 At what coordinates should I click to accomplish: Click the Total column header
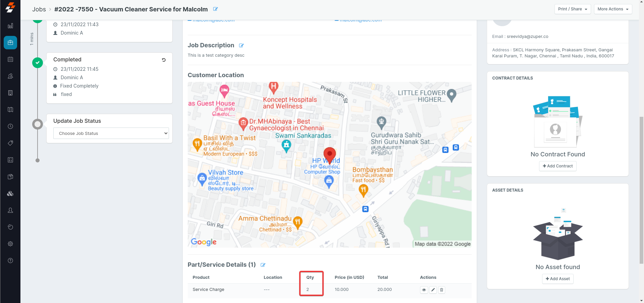click(383, 277)
